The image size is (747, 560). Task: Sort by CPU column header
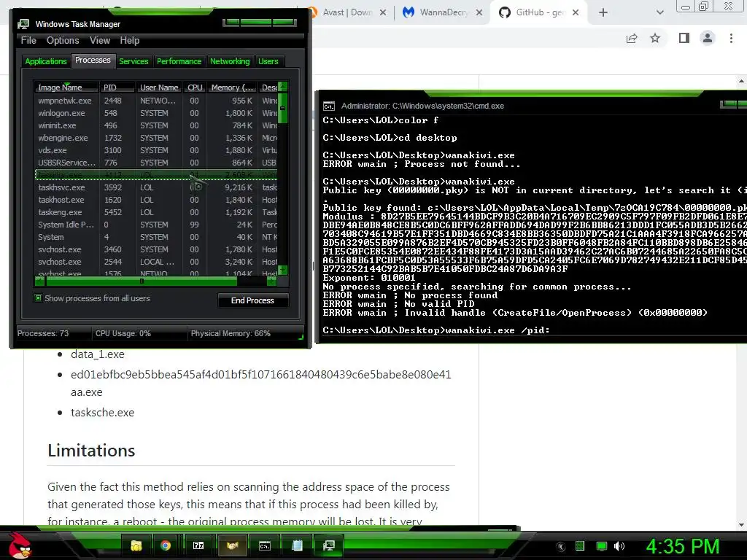point(195,87)
